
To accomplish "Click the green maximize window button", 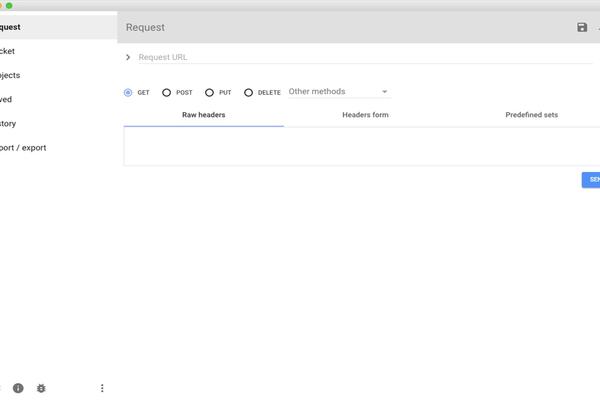I will click(x=9, y=6).
